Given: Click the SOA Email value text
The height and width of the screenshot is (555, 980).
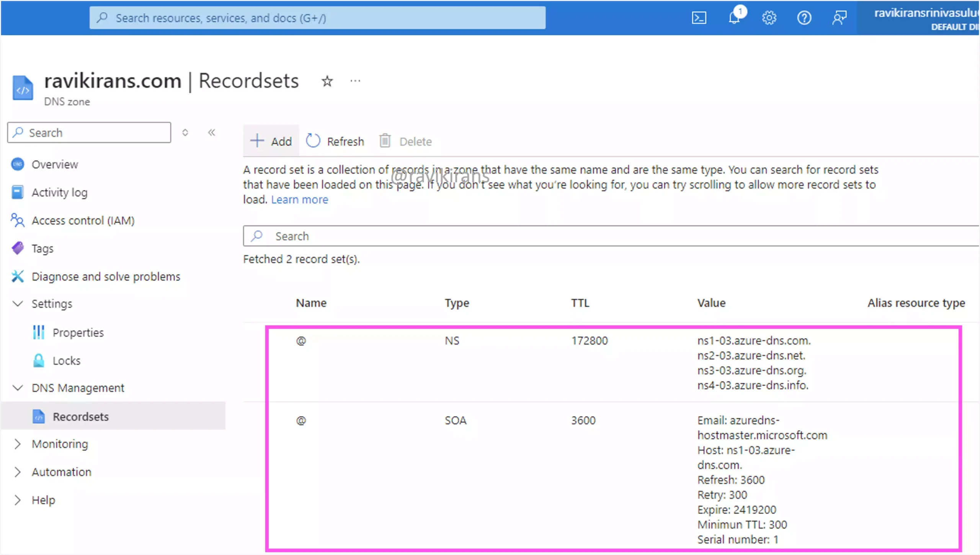Looking at the screenshot, I should pos(762,428).
